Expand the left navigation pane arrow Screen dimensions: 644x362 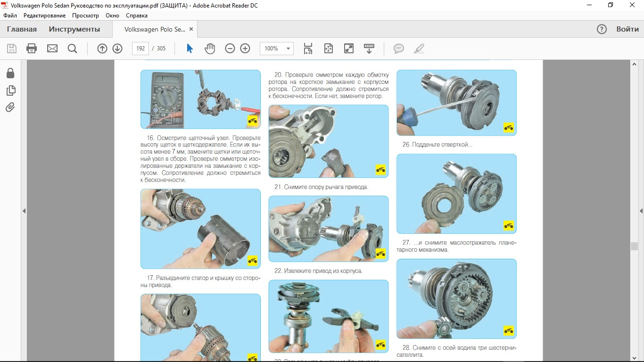[24, 211]
